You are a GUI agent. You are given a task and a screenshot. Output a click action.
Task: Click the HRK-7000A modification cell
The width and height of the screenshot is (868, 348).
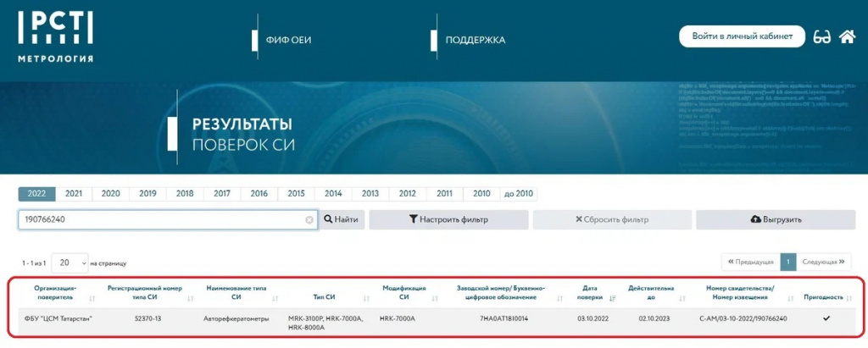[397, 318]
